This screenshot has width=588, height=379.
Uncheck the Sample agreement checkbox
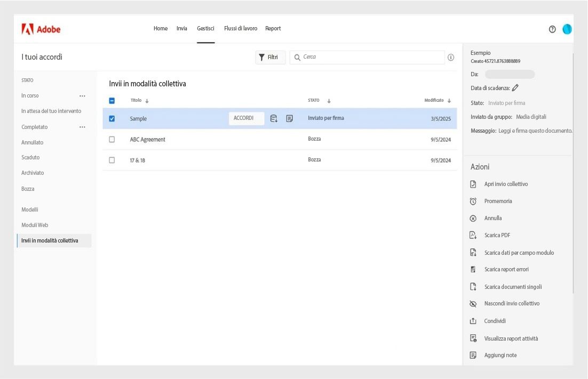113,118
